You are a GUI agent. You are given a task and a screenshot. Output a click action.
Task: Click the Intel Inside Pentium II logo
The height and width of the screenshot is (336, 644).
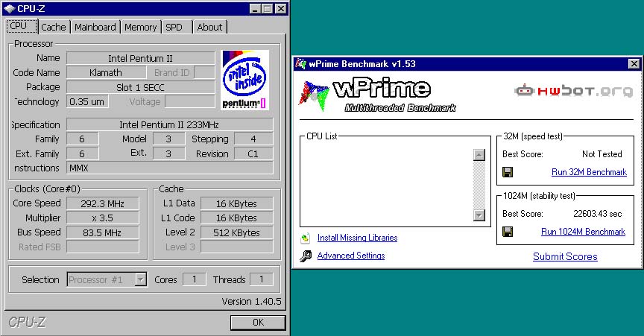coord(244,80)
